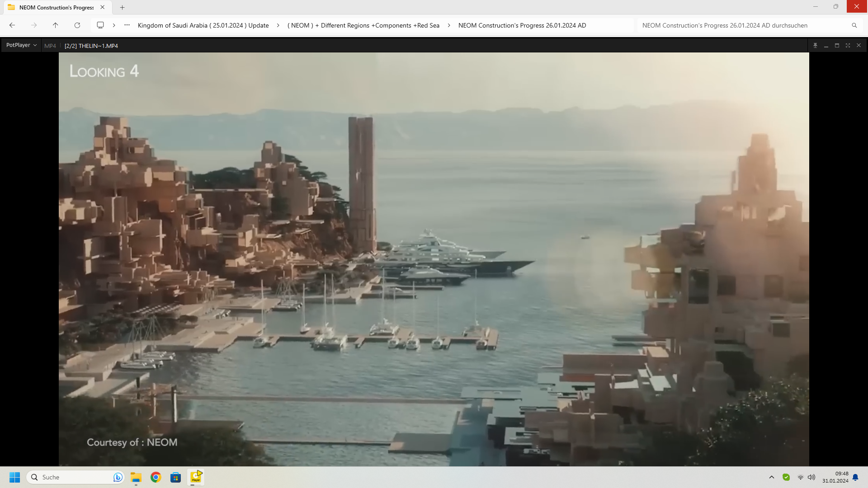The image size is (868, 488).
Task: Switch to PotPlayer taskbar icon
Action: (196, 477)
